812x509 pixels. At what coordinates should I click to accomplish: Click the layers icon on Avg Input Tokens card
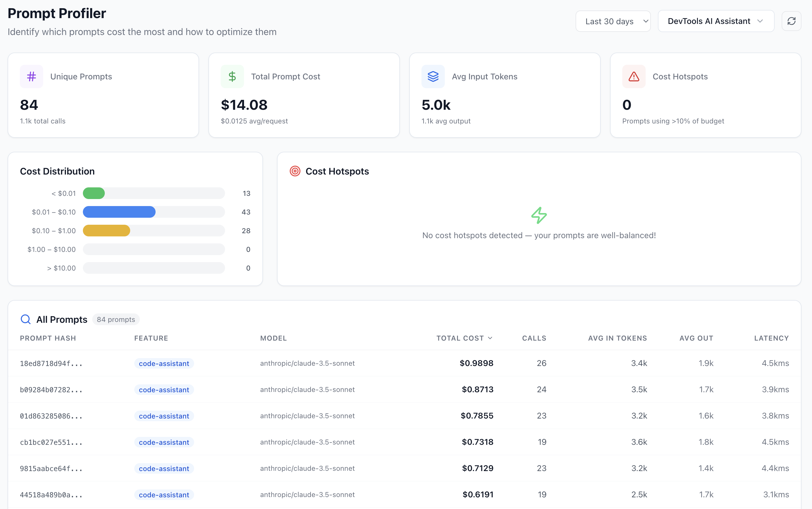tap(433, 76)
